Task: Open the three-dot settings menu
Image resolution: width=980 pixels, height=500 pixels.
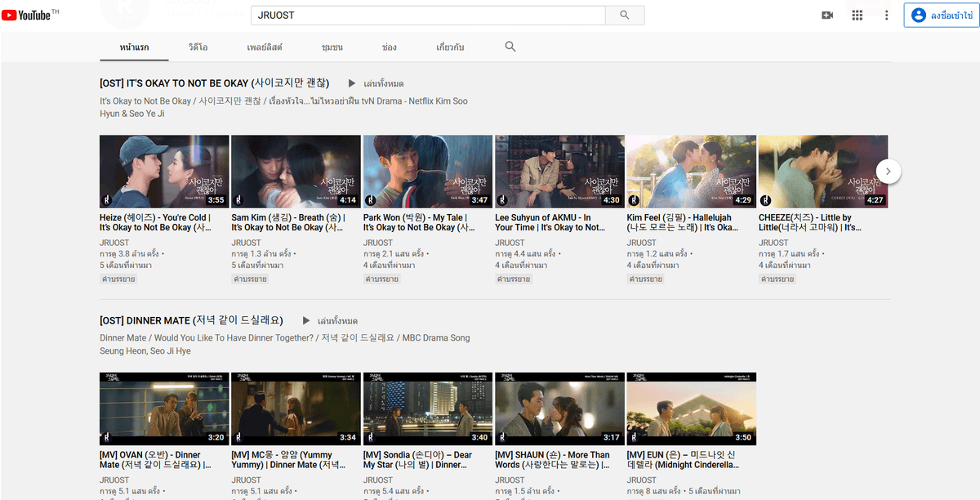Action: point(887,16)
